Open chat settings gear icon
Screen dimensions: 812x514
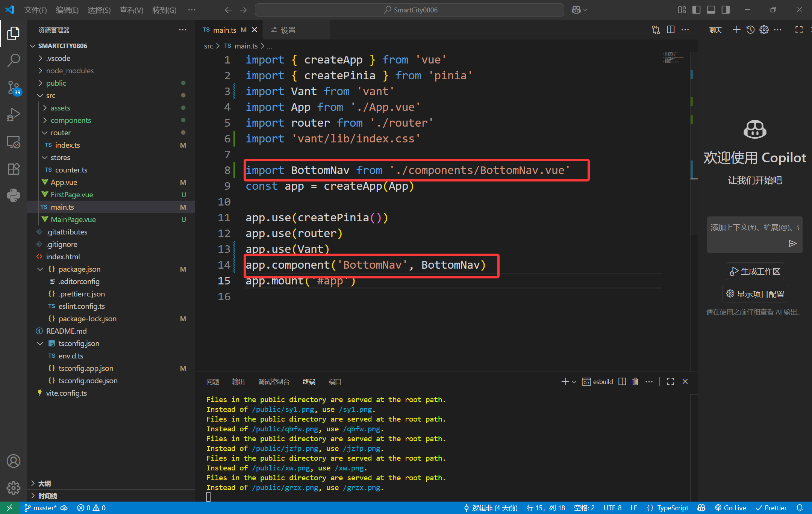point(764,30)
